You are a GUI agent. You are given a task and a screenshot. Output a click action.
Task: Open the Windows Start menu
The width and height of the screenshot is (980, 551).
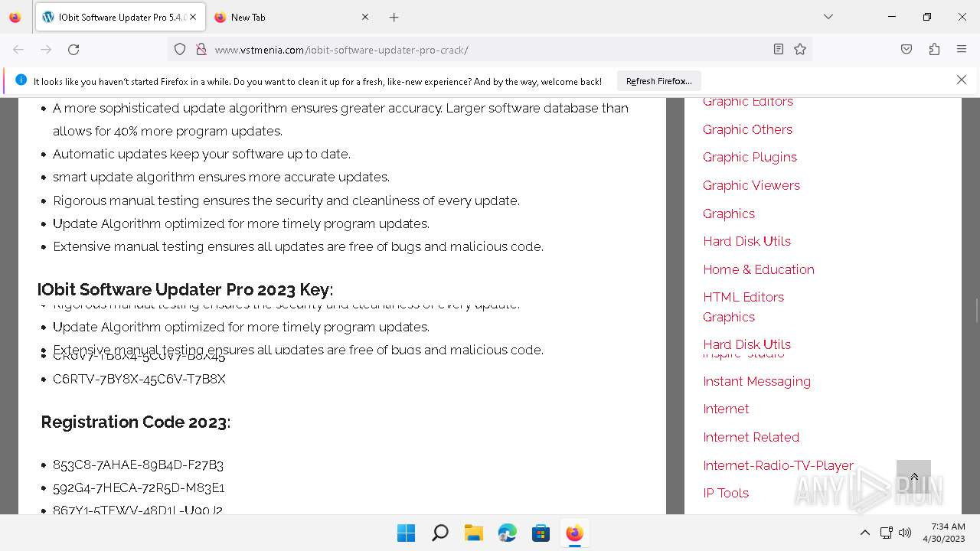tap(406, 533)
